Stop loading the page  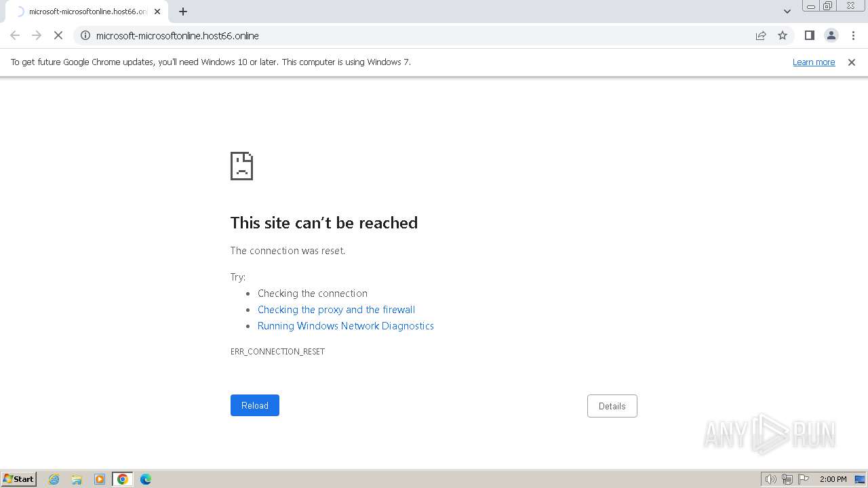click(x=58, y=35)
